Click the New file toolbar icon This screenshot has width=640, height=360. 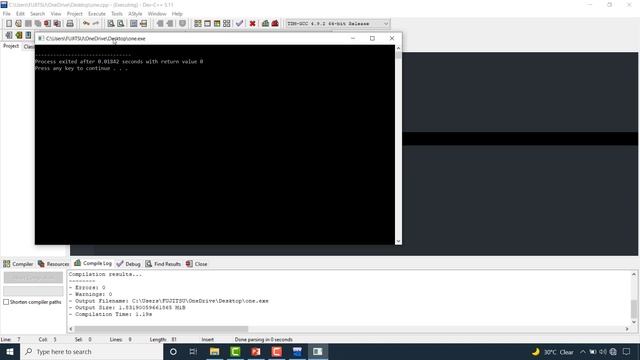pyautogui.click(x=9, y=24)
